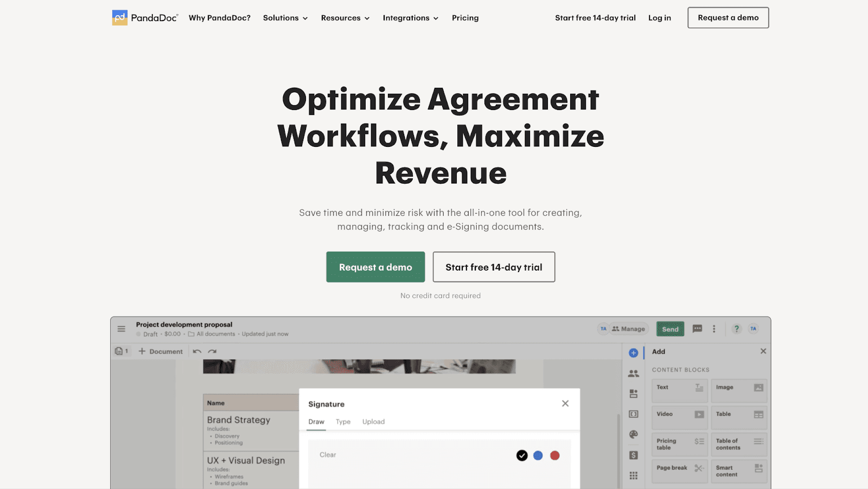
Task: Click the TA avatar beside Manage
Action: click(x=603, y=329)
